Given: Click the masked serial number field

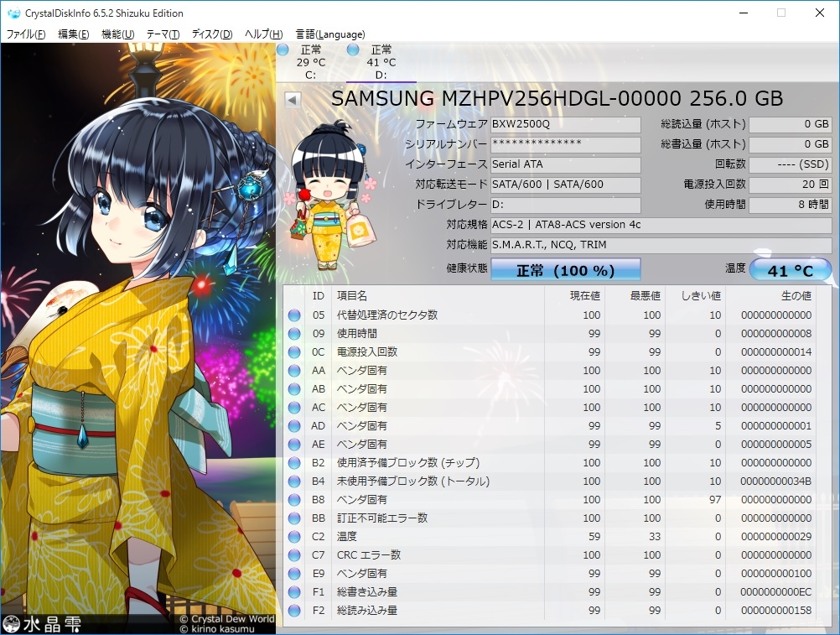Looking at the screenshot, I should coord(566,144).
